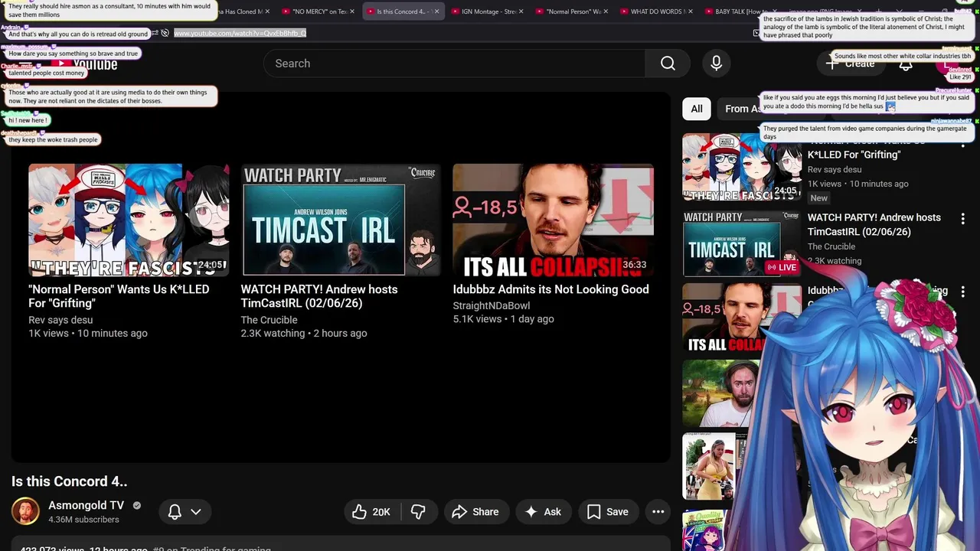Open the "ITS ALL COLLAPSING" end-screen thumbnail
This screenshot has width=980, height=551.
click(x=553, y=220)
